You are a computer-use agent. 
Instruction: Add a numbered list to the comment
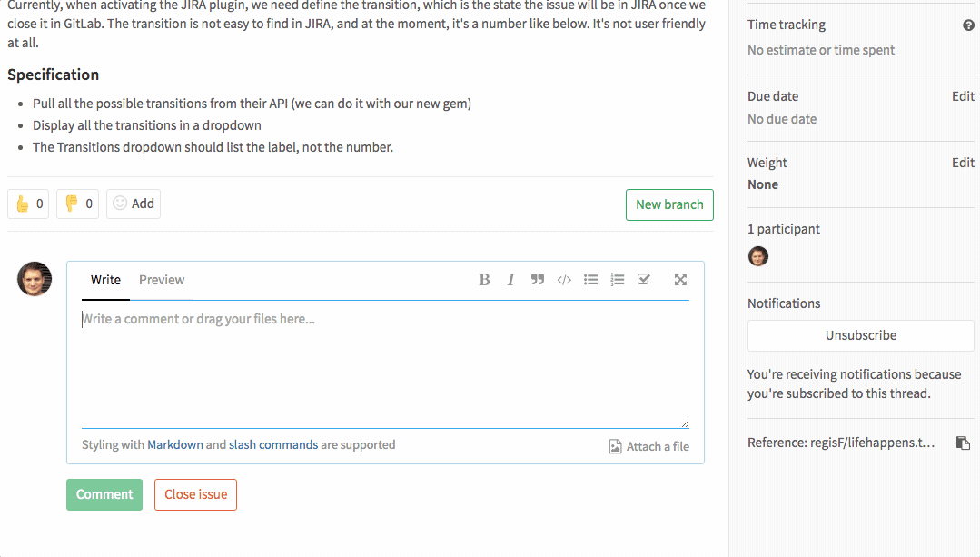618,279
